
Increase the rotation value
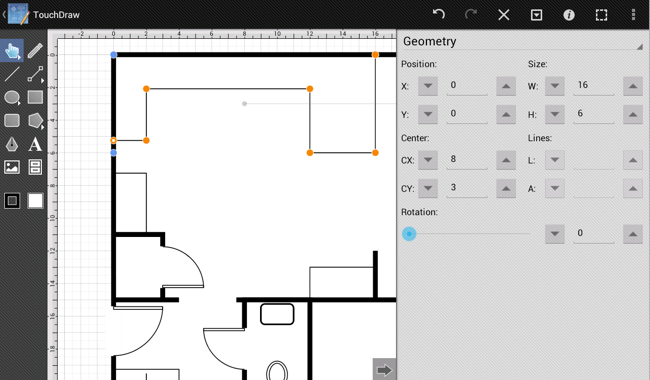pyautogui.click(x=633, y=234)
